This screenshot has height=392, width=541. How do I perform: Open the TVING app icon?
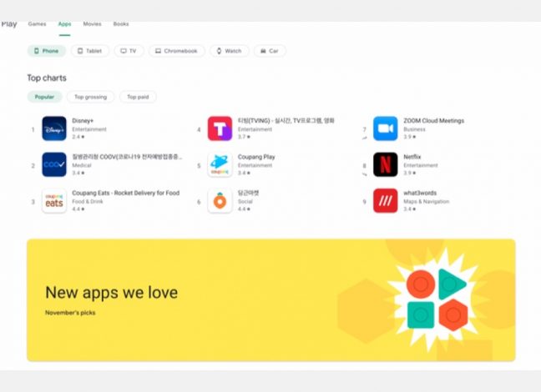coord(220,128)
